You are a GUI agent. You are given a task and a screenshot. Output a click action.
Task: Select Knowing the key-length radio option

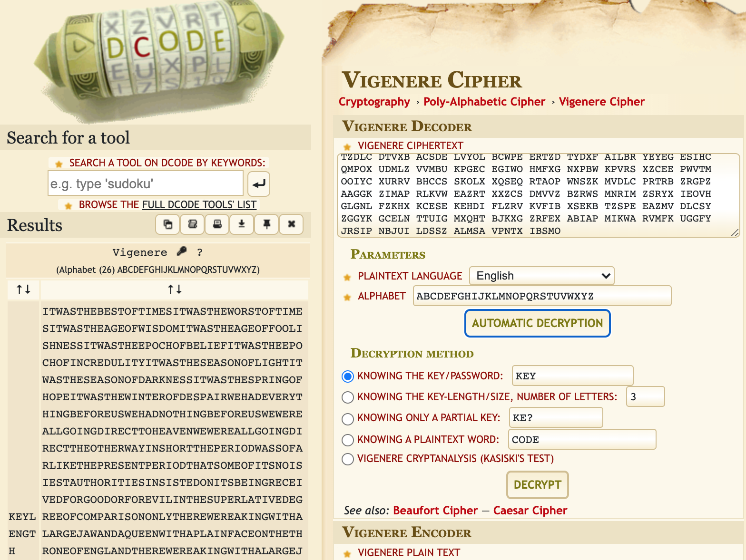pos(348,397)
